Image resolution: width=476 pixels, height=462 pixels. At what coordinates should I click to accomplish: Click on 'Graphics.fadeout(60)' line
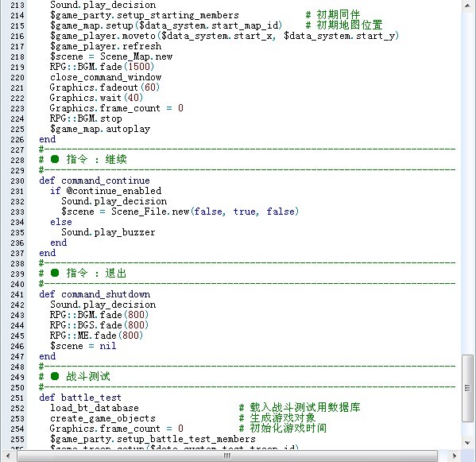[105, 87]
